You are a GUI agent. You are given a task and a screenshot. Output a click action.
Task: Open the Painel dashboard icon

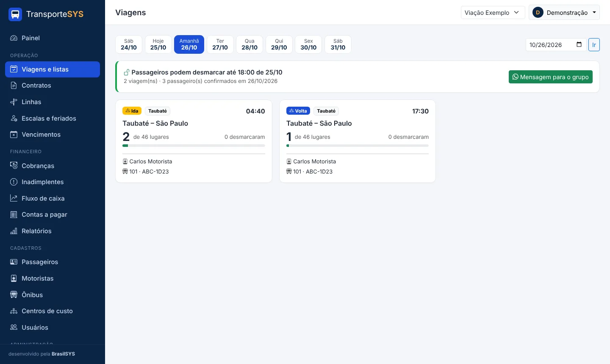[x=14, y=38]
